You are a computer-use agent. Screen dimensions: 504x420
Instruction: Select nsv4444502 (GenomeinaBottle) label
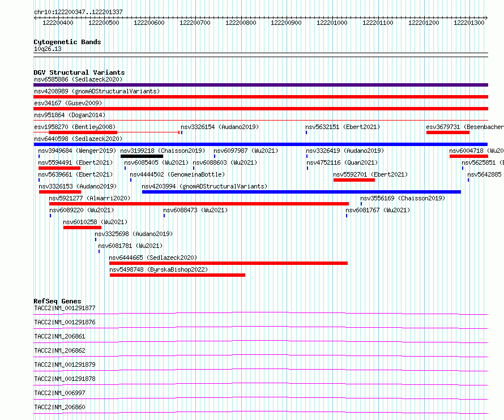click(177, 174)
